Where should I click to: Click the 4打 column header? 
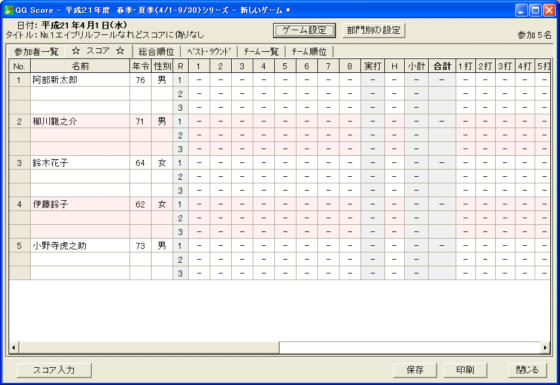(x=525, y=66)
